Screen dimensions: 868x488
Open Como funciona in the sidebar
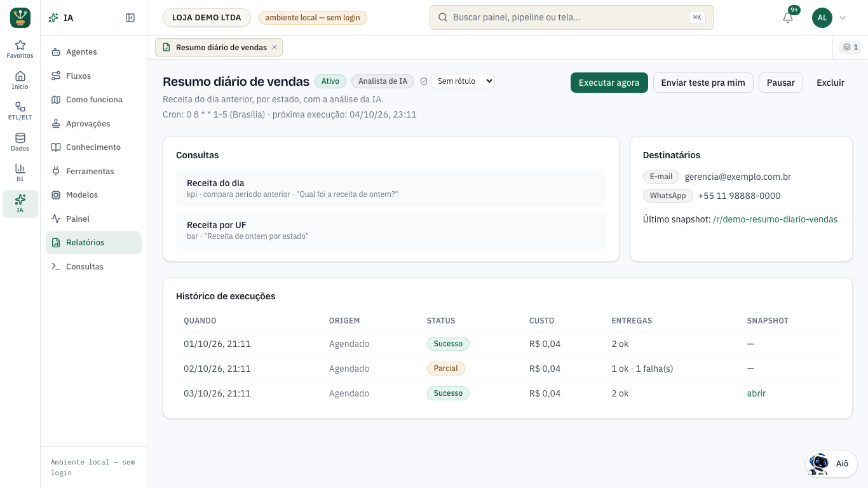click(x=93, y=100)
